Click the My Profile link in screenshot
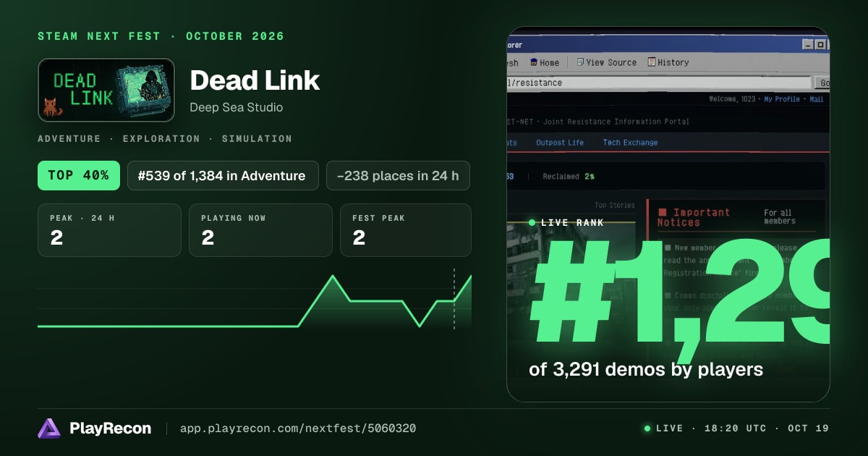The image size is (868, 456). (x=782, y=99)
